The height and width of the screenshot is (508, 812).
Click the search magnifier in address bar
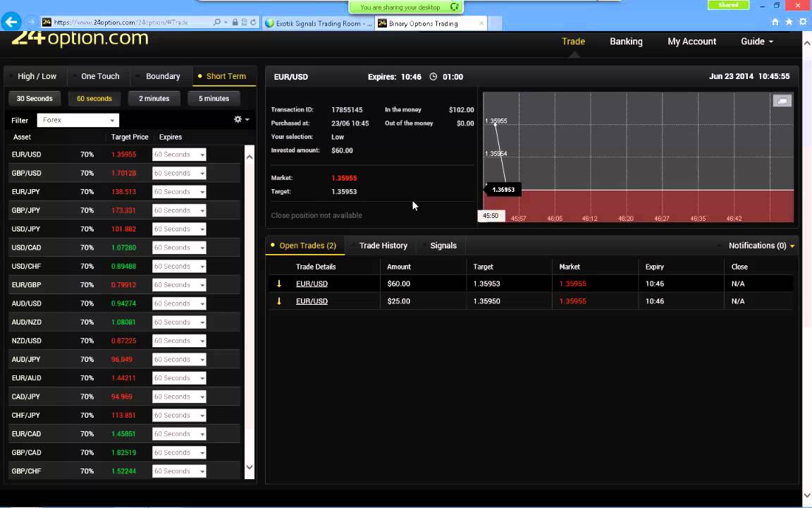coord(217,23)
